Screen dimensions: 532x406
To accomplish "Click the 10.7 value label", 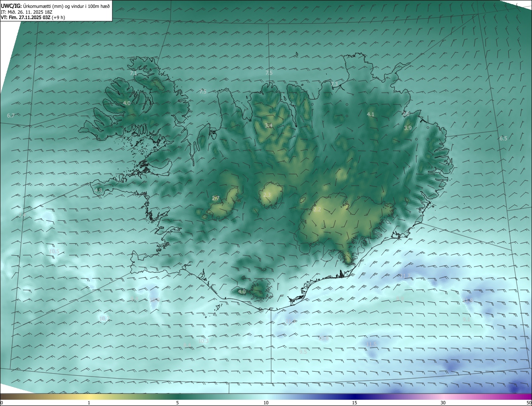I will [104, 319].
